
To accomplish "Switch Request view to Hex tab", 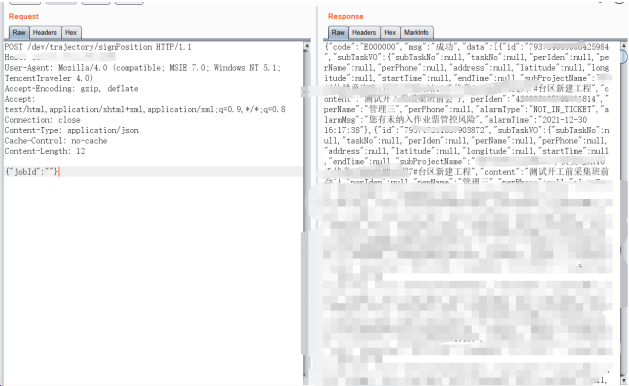I will (71, 33).
